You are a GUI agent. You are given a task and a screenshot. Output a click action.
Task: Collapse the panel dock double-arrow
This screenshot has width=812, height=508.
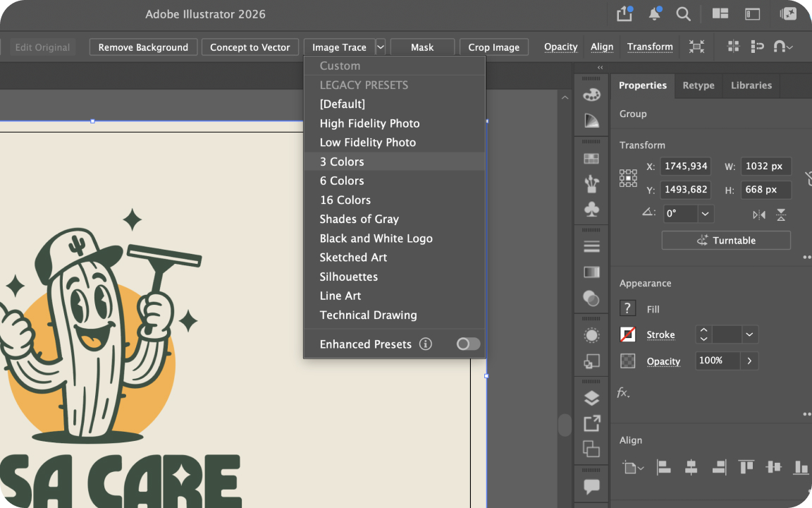tap(601, 68)
